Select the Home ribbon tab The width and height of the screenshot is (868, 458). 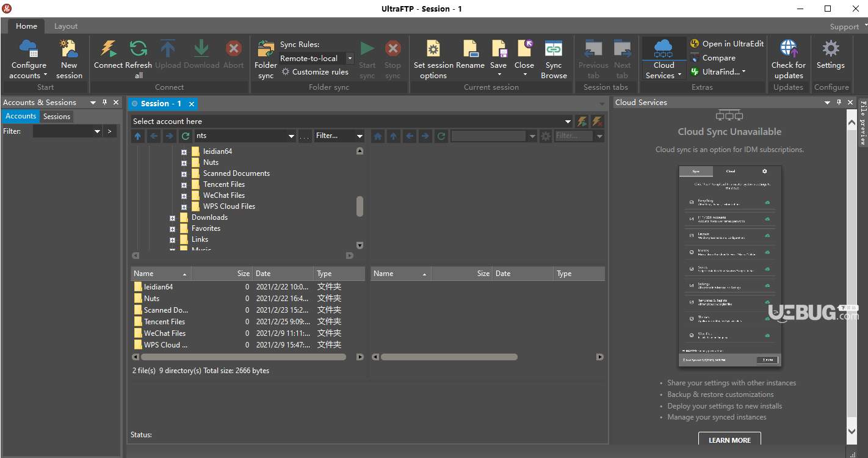(x=26, y=26)
